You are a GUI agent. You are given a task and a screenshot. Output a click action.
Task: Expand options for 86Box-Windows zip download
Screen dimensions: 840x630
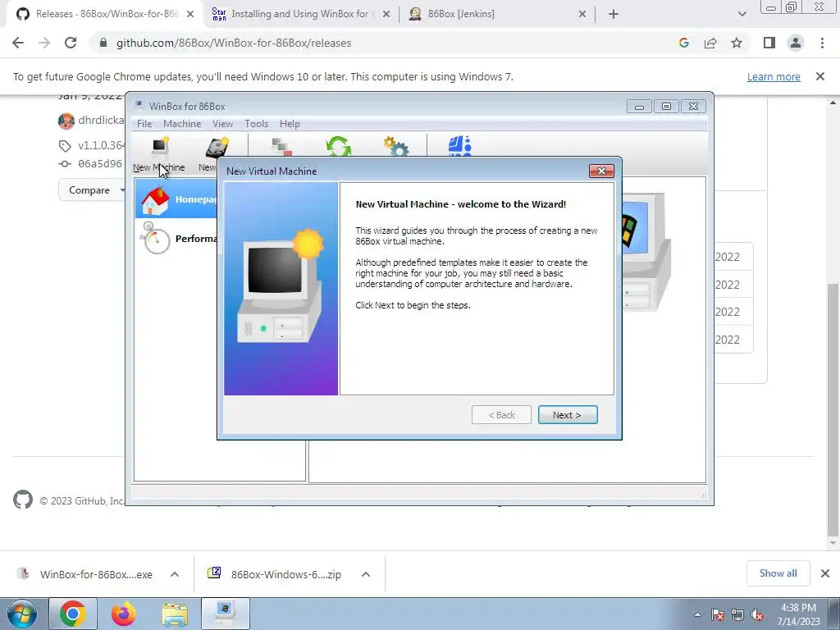tap(366, 574)
